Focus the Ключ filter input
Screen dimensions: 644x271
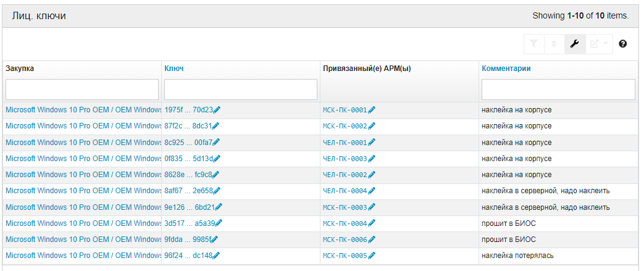241,90
